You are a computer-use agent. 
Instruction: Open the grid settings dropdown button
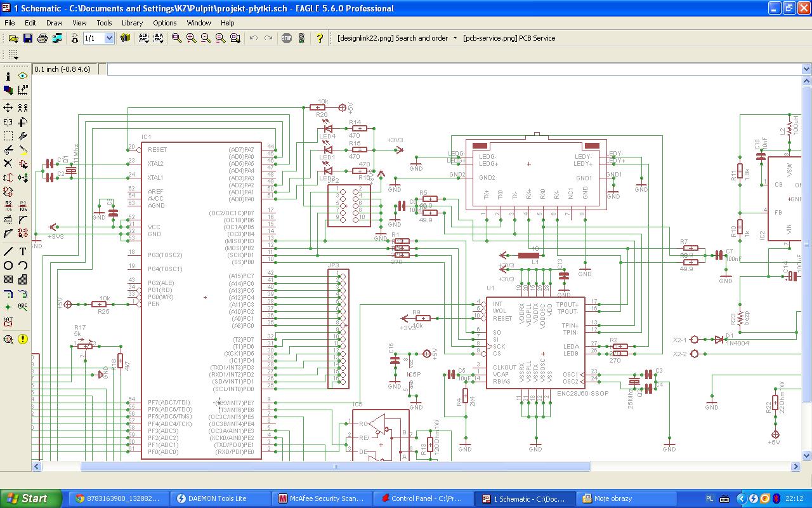[13, 55]
